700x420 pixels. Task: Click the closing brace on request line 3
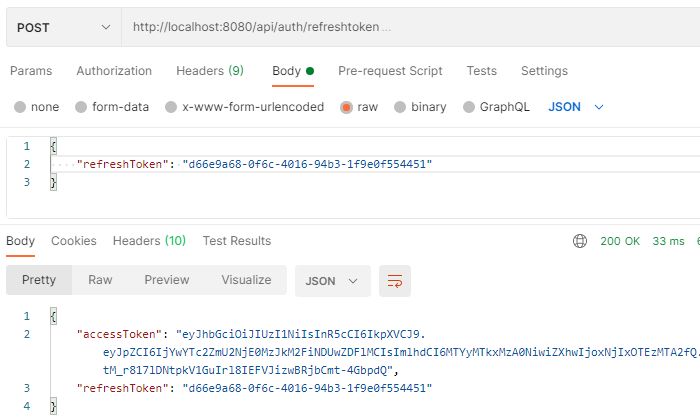[x=53, y=182]
